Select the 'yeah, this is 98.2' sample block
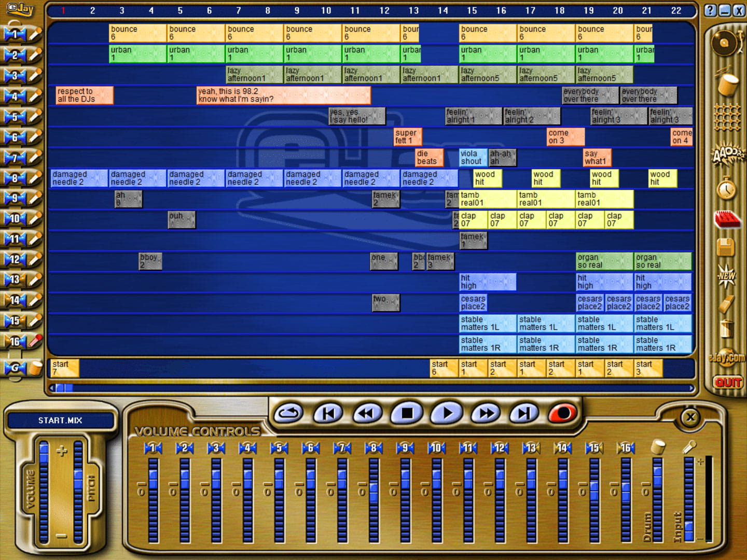The image size is (747, 560). 283,95
